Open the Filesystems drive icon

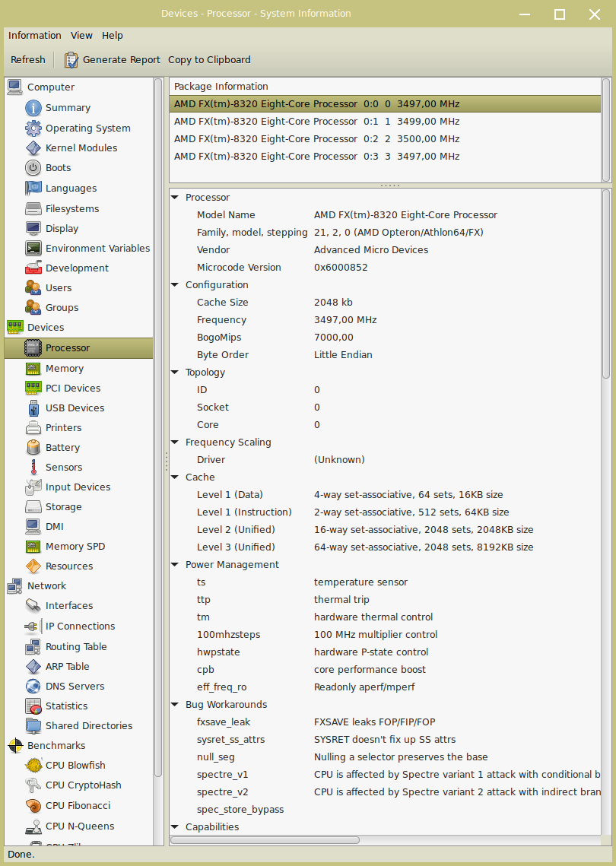pyautogui.click(x=33, y=209)
